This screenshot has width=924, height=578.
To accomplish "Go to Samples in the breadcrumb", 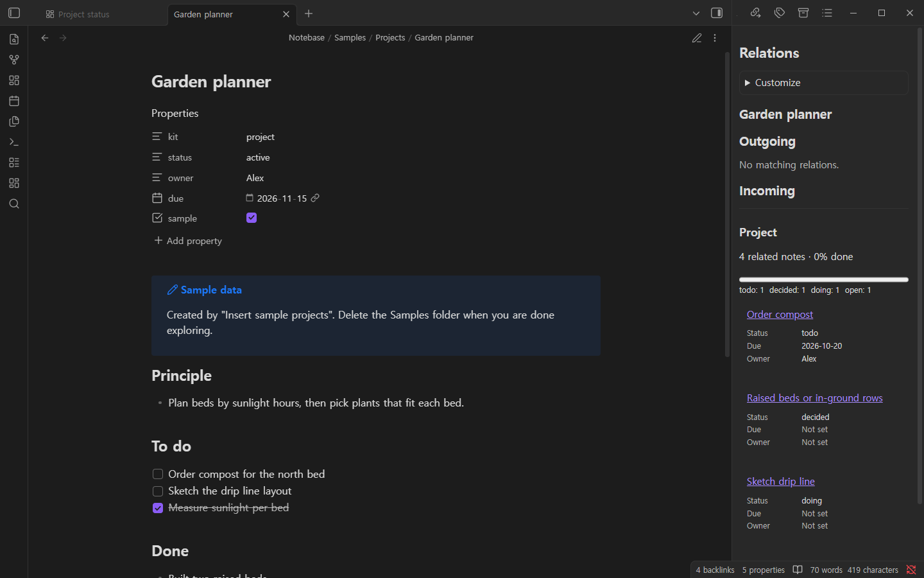I will point(350,38).
